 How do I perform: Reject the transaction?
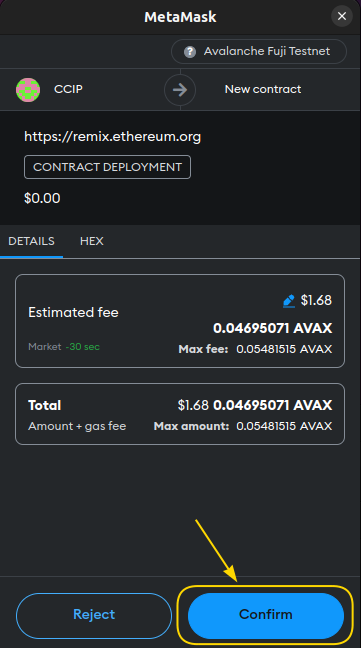pyautogui.click(x=94, y=615)
